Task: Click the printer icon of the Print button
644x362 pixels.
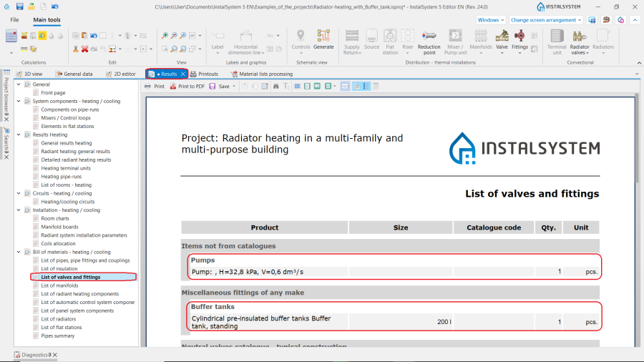Action: pyautogui.click(x=148, y=86)
